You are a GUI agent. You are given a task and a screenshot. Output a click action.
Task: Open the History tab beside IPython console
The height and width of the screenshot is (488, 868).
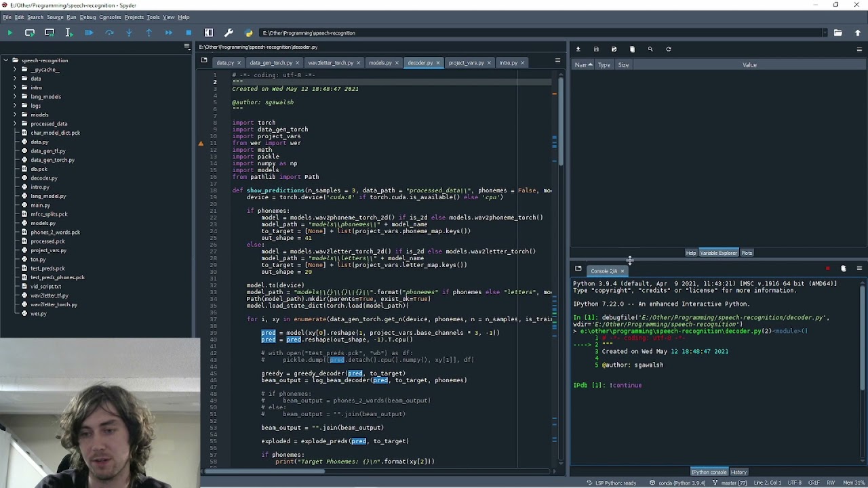pos(738,472)
